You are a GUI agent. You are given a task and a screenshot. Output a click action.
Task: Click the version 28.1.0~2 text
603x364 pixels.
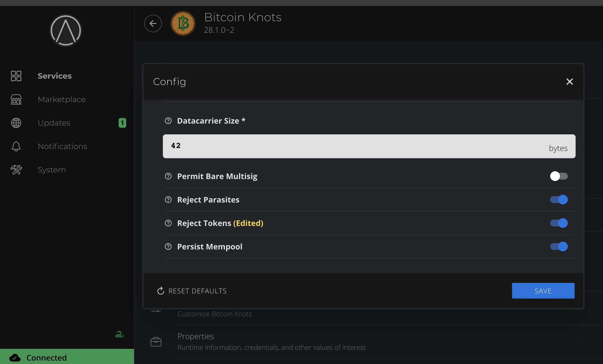pyautogui.click(x=219, y=30)
